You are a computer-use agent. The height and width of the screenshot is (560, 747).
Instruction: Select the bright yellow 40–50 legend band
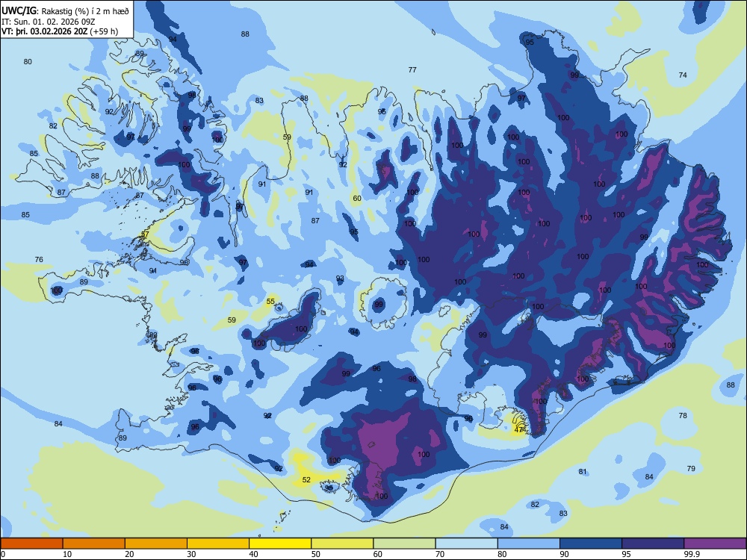click(280, 544)
